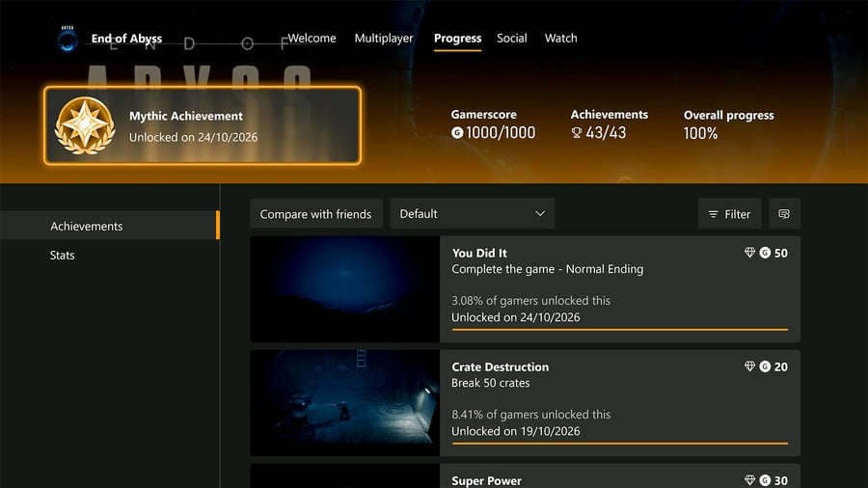Click Gamerscore G icon on Crate Destruction

[765, 366]
